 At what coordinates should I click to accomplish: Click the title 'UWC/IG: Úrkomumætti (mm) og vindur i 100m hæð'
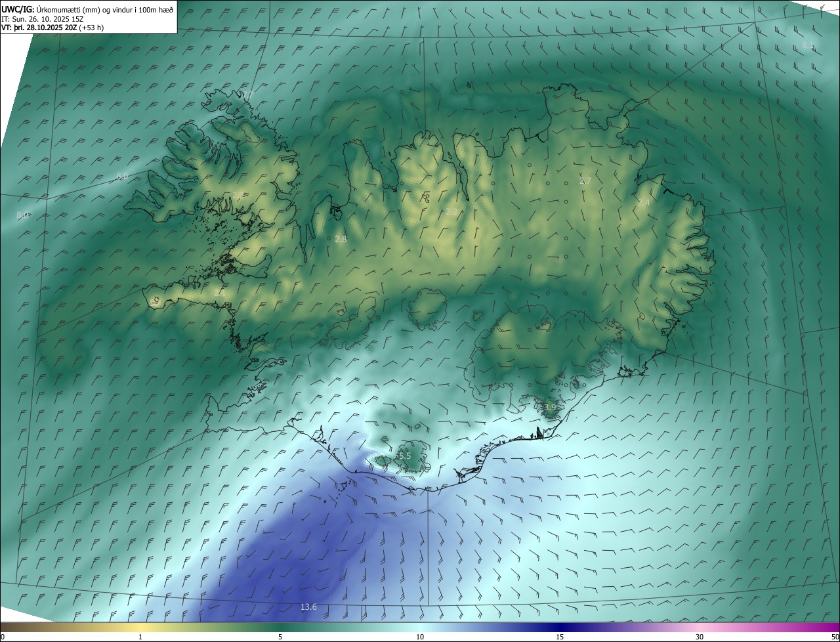[87, 9]
